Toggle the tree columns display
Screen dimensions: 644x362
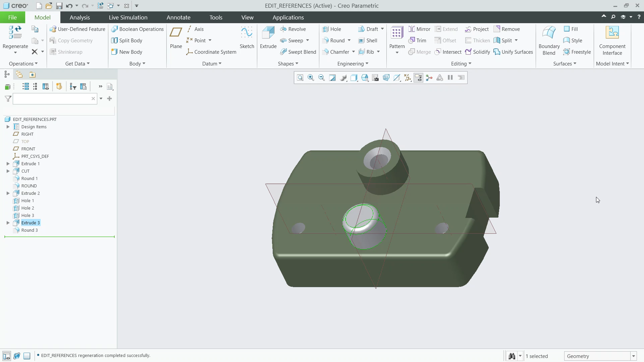tap(46, 87)
